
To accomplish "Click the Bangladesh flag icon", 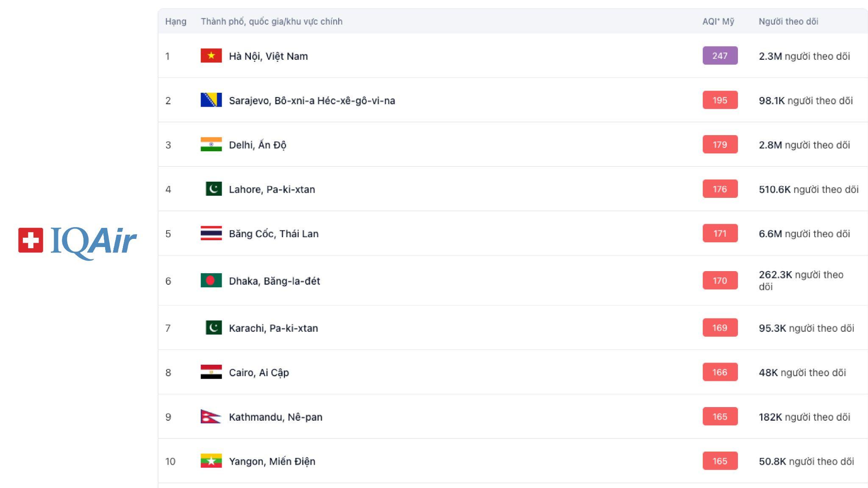I will [x=211, y=280].
